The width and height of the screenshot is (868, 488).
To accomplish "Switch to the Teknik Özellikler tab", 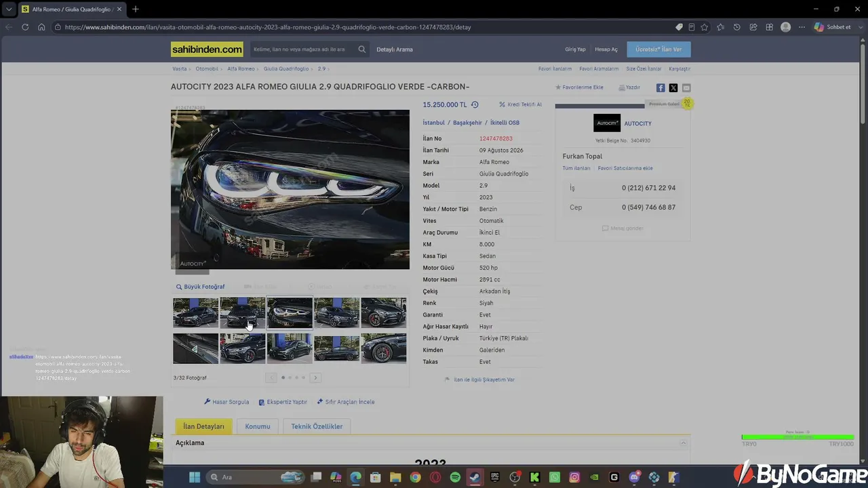I will (x=317, y=426).
